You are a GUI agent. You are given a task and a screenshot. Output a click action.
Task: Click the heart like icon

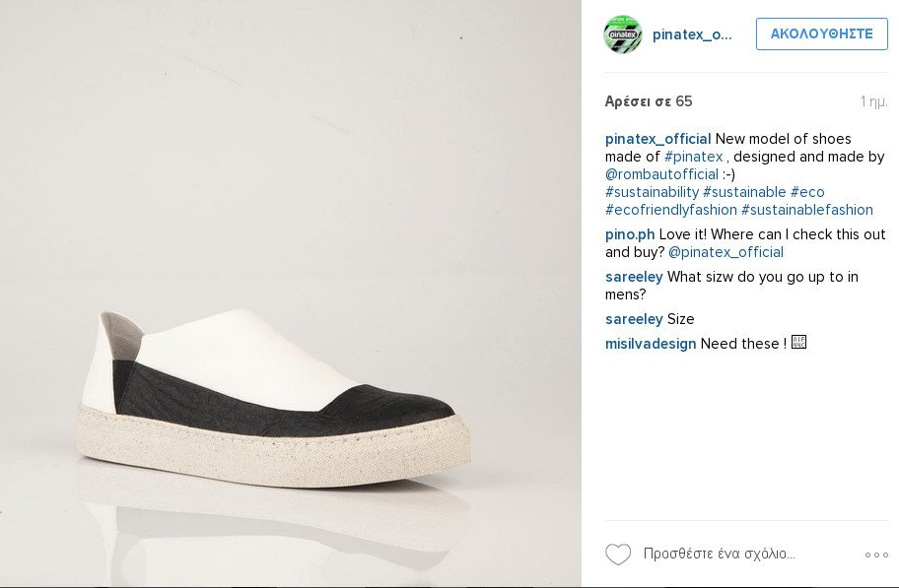pos(618,555)
